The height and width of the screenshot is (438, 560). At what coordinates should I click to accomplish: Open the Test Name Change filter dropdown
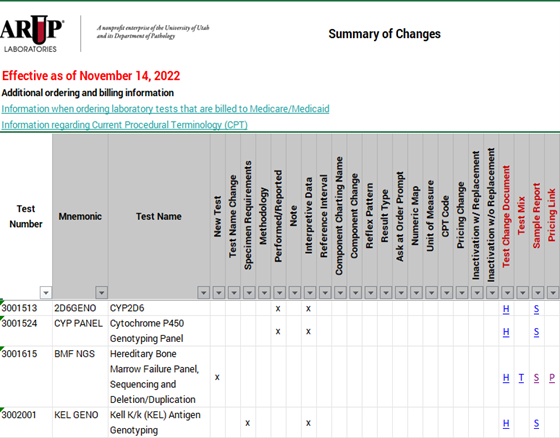coord(234,293)
